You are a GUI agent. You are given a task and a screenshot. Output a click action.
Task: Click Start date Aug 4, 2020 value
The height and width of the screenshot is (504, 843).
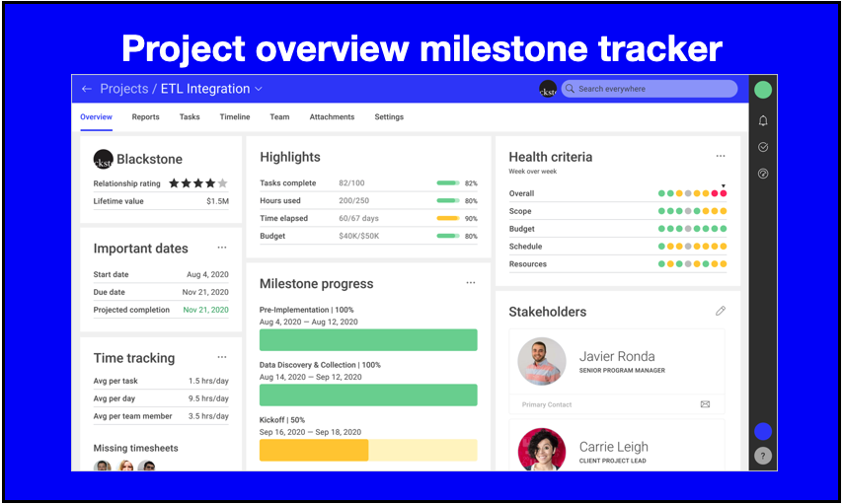point(207,274)
